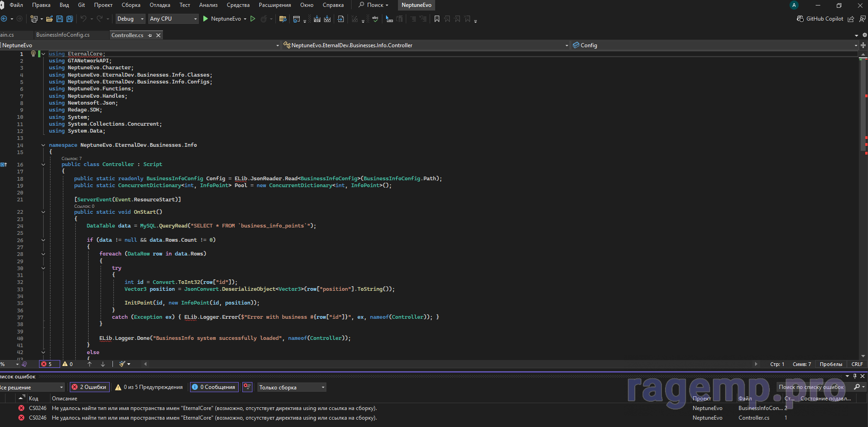Image resolution: width=868 pixels, height=427 pixels.
Task: Open the Find in Files folder icon
Action: [283, 19]
